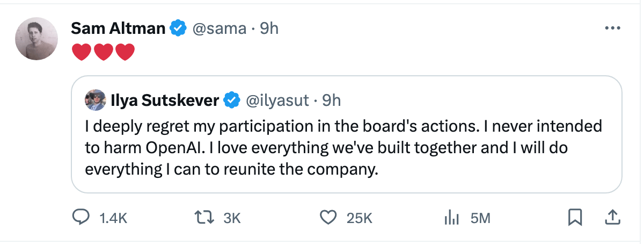Click Sam Altman's blue verified badge
The image size is (644, 244).
click(178, 28)
